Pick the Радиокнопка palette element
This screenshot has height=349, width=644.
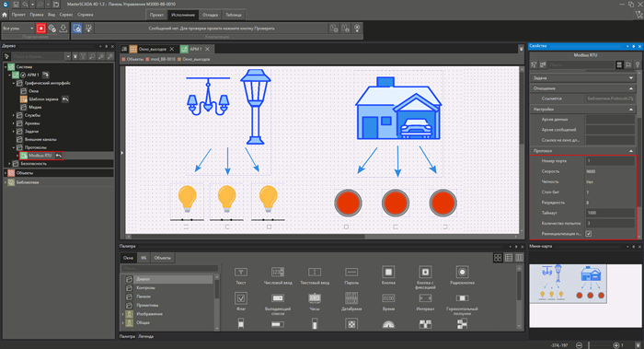pos(462,275)
